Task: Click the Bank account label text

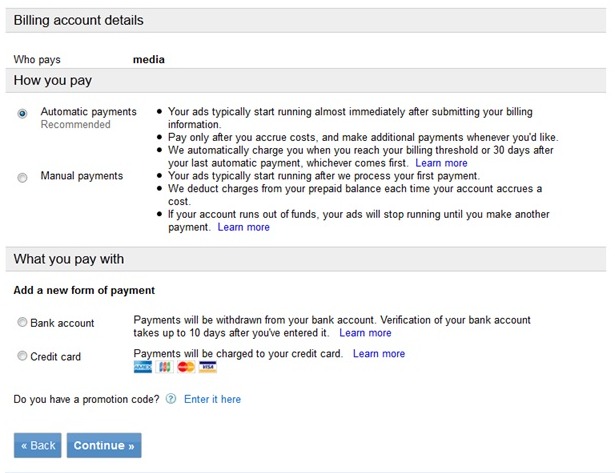Action: coord(62,323)
